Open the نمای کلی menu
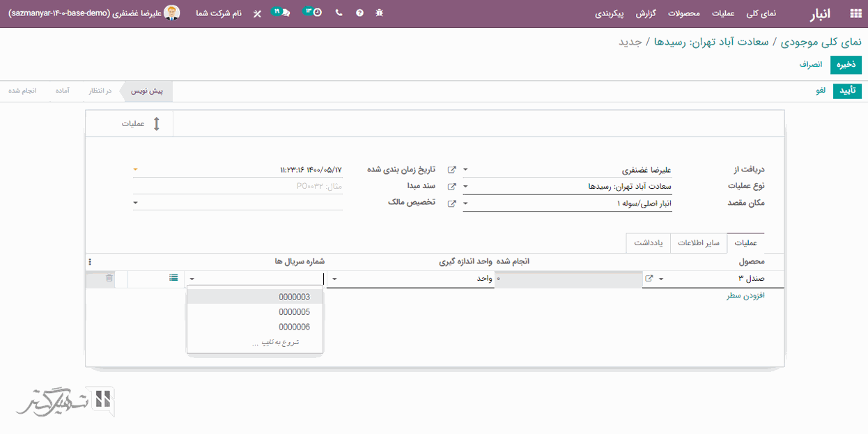The height and width of the screenshot is (434, 868). pos(761,13)
